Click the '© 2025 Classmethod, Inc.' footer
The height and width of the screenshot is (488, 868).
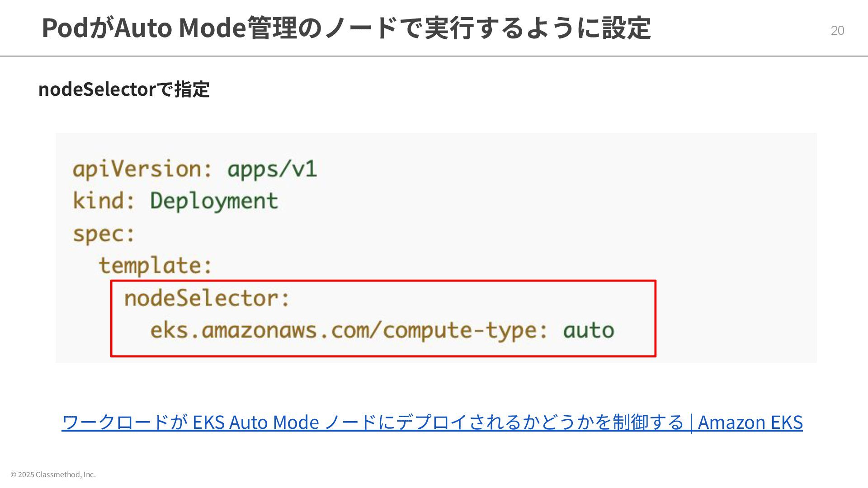click(x=53, y=474)
